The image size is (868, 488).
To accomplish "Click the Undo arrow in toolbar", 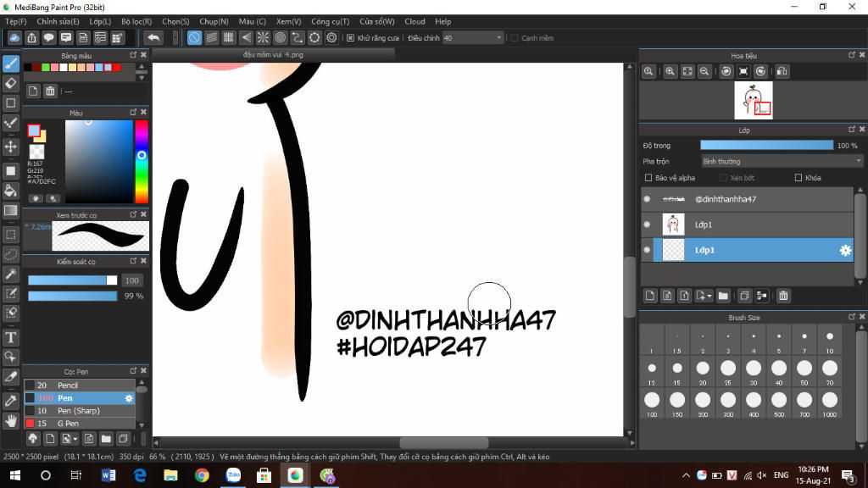I will 154,37.
